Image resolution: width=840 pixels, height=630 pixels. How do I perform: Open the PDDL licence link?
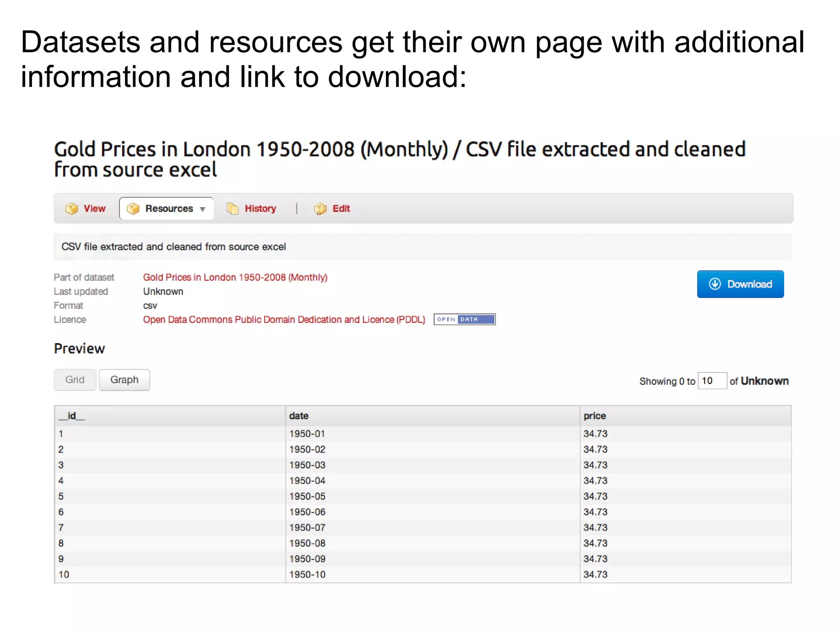pyautogui.click(x=284, y=320)
